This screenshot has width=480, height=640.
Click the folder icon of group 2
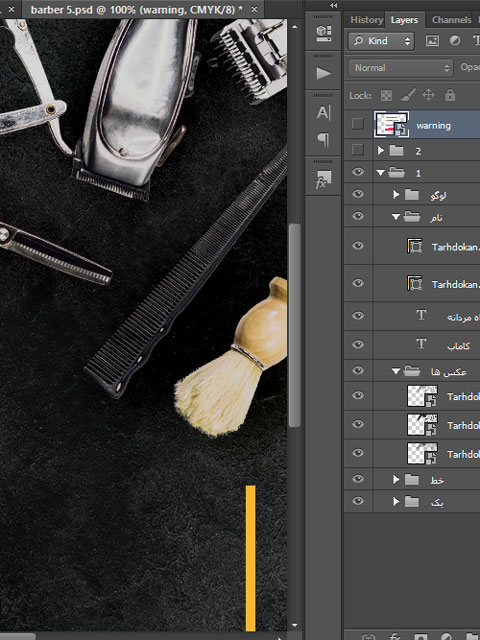point(396,151)
